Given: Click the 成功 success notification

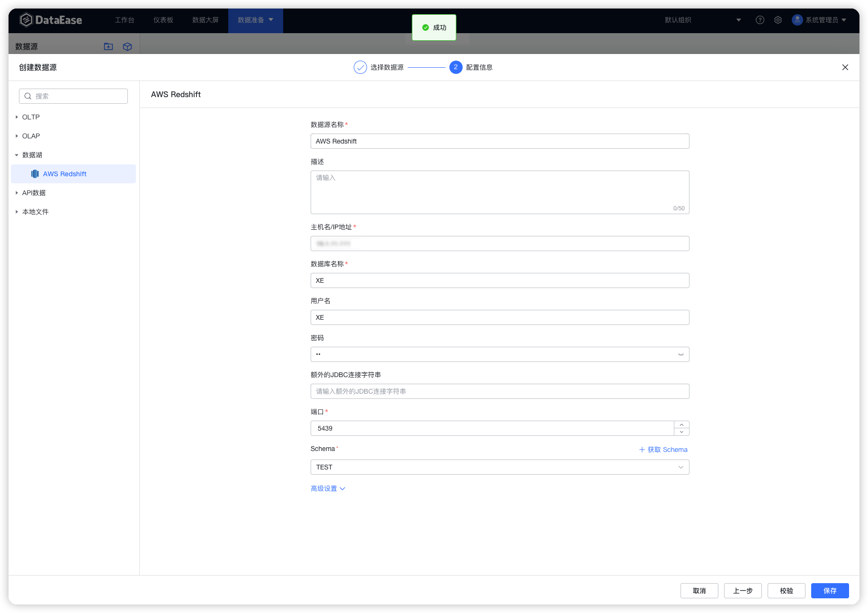Looking at the screenshot, I should pos(434,27).
